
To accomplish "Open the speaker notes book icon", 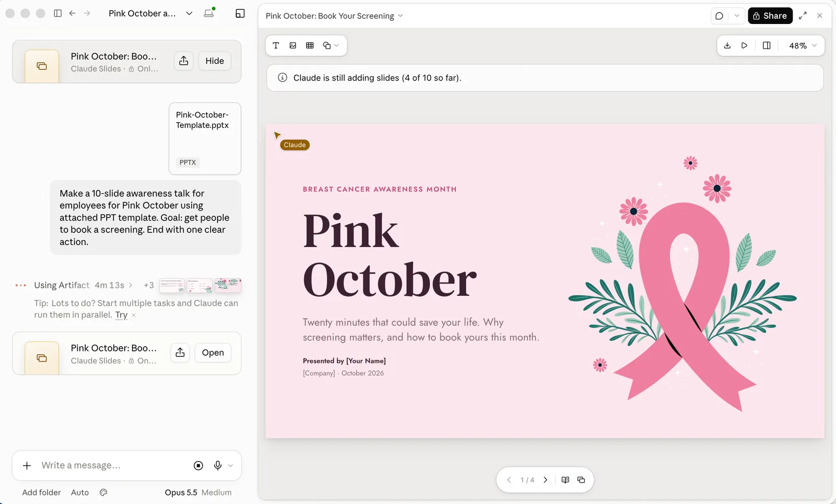I will pyautogui.click(x=565, y=480).
